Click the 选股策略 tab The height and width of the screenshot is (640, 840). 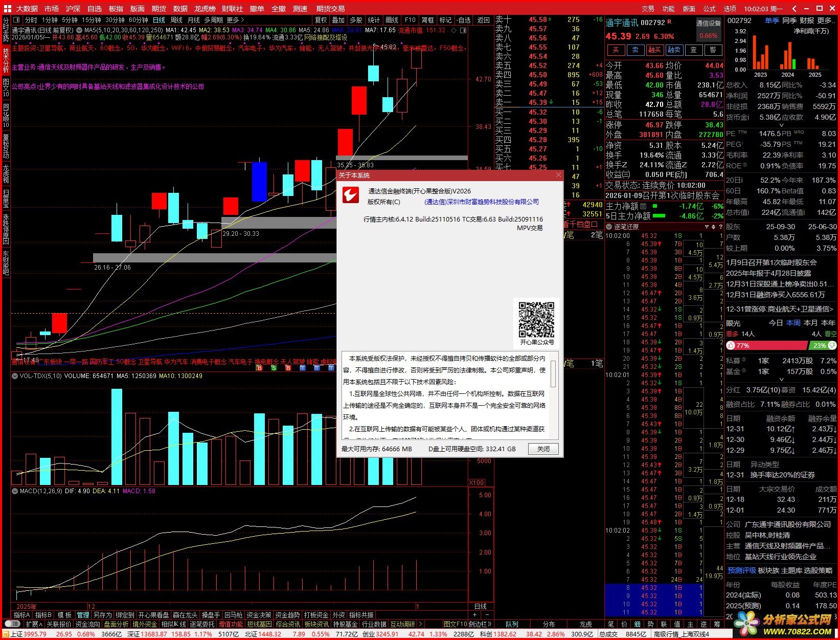point(818,570)
